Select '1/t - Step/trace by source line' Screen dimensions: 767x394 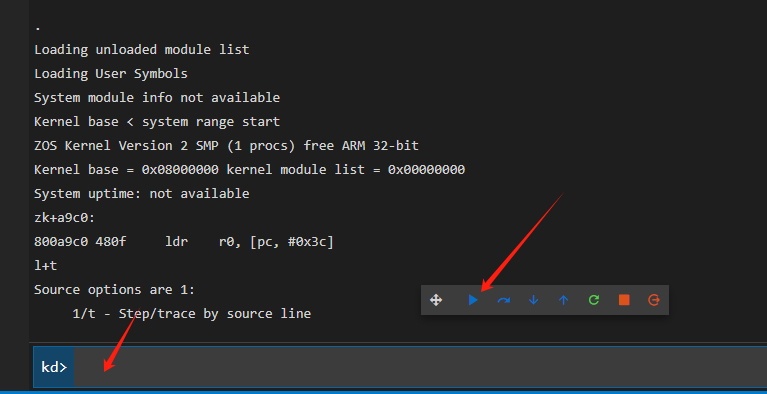[192, 314]
